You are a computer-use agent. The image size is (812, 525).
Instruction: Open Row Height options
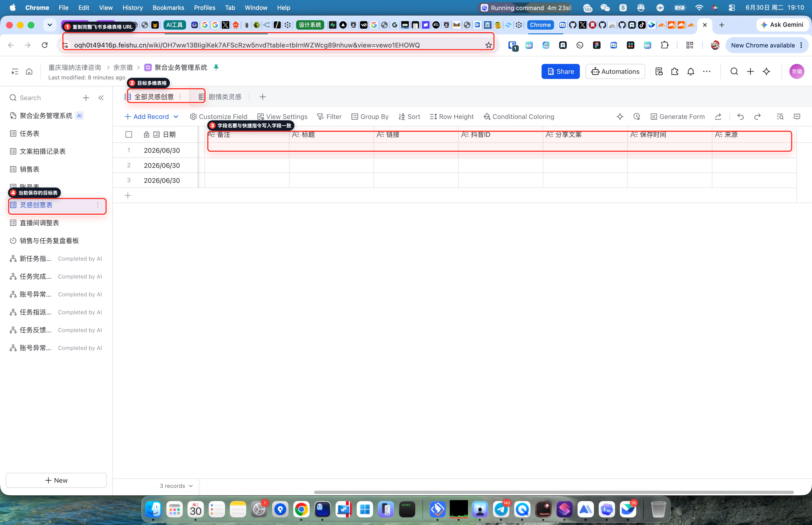(x=452, y=117)
